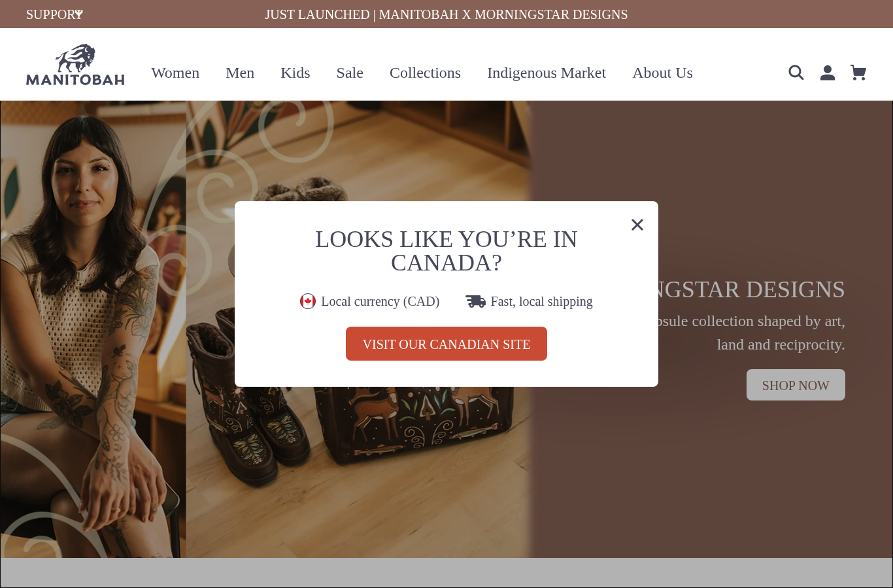Click the Just Launched Morningstar Designs announcement
The image size is (893, 588).
coord(446,14)
